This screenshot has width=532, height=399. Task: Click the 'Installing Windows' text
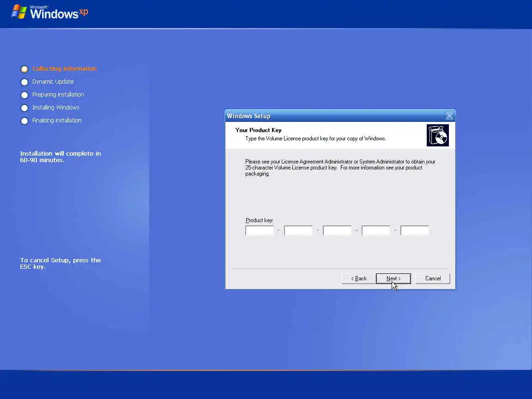click(x=55, y=108)
